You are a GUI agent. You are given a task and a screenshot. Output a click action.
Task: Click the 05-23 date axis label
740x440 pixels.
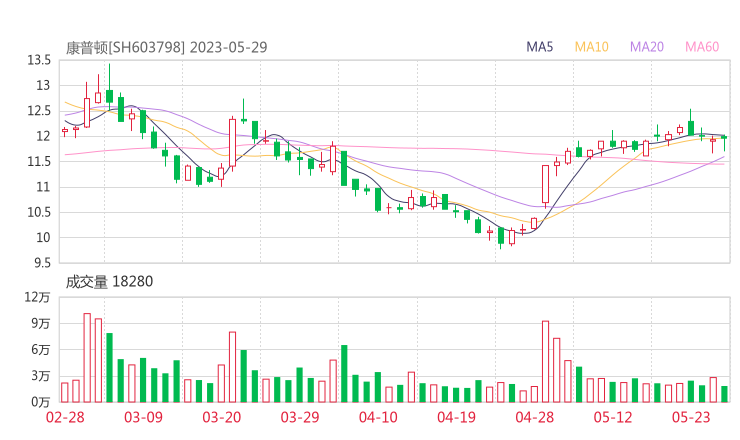pyautogui.click(x=691, y=417)
